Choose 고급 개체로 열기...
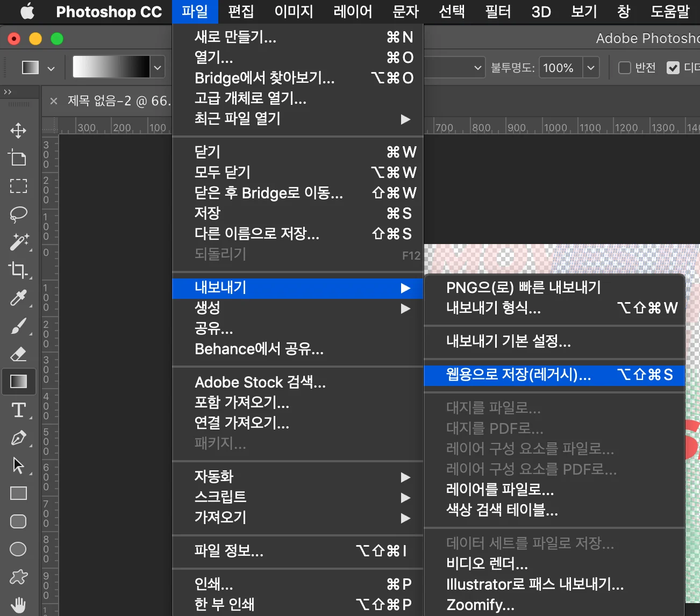700x616 pixels. [298, 98]
